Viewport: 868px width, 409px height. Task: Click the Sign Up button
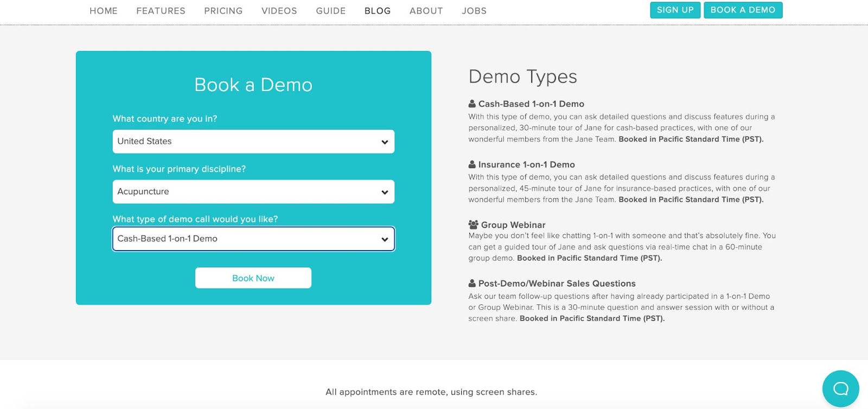[x=675, y=10]
